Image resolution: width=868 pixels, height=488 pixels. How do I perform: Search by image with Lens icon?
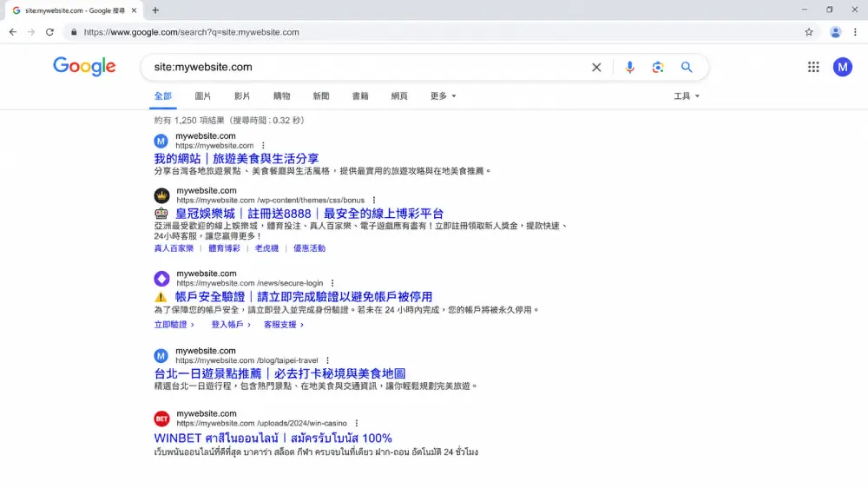coord(658,67)
